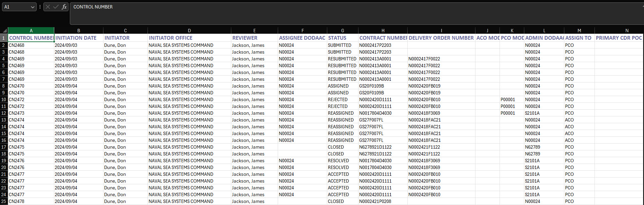Select the REJECTED status cell in row 11
Screen dimensions: 644x205
tap(343, 106)
